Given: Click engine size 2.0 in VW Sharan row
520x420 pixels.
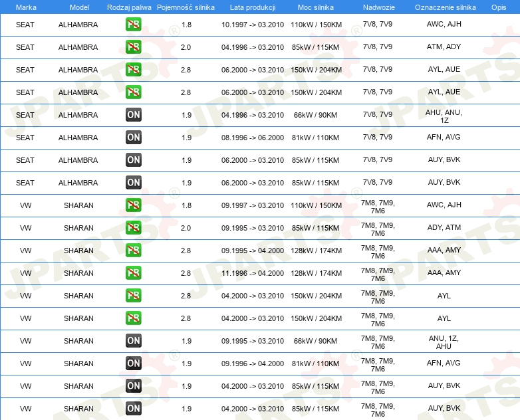Looking at the screenshot, I should click(x=186, y=228).
